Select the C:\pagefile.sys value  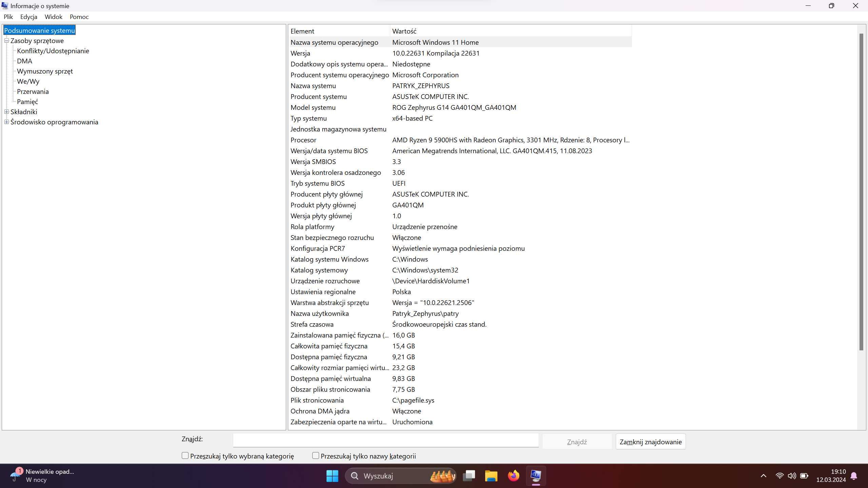click(413, 400)
